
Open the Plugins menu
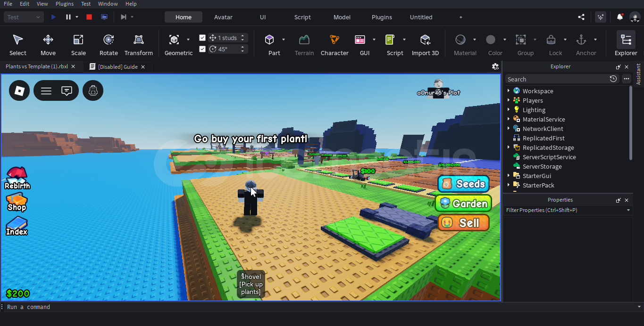tap(65, 4)
